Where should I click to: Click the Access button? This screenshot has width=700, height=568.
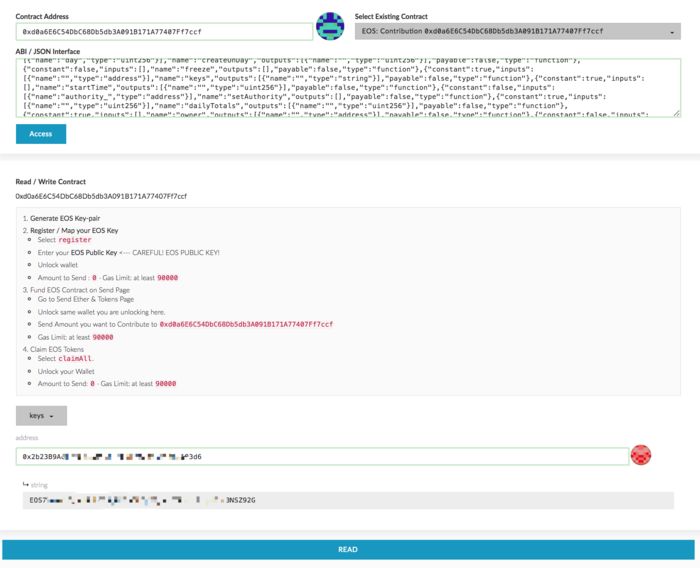tap(41, 134)
